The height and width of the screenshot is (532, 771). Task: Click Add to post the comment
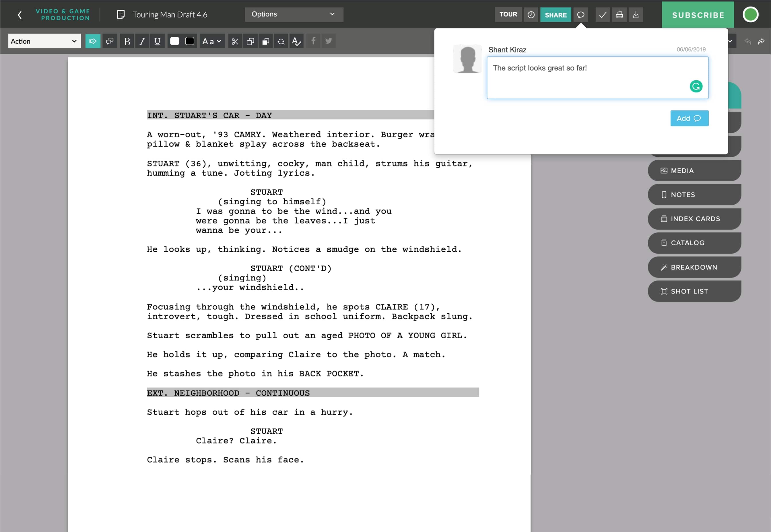tap(689, 118)
